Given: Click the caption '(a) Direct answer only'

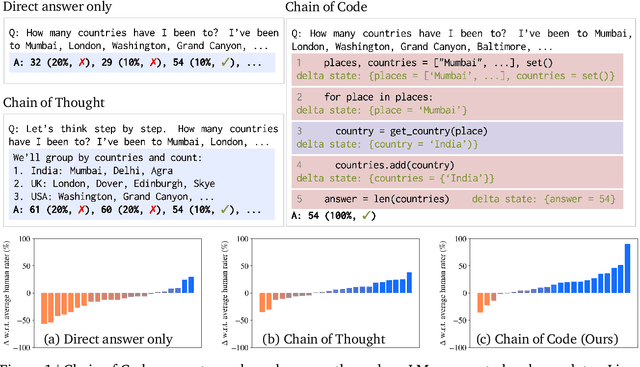Looking at the screenshot, I should pyautogui.click(x=108, y=339).
